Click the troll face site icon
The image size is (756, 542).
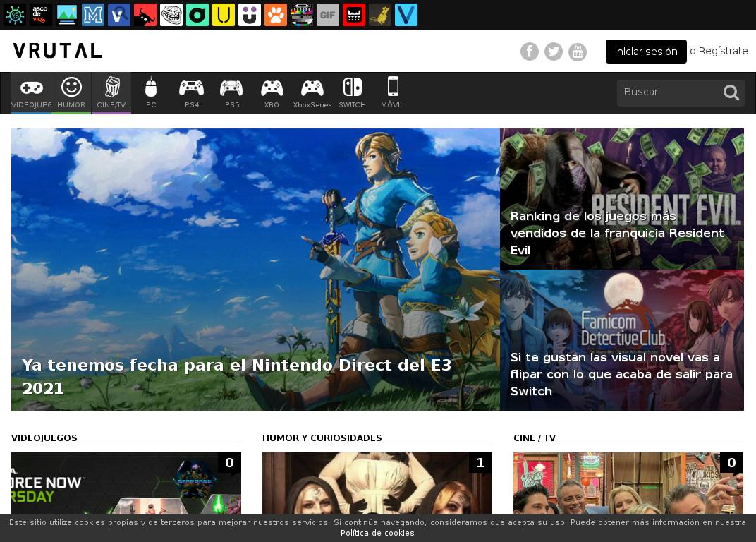[171, 15]
